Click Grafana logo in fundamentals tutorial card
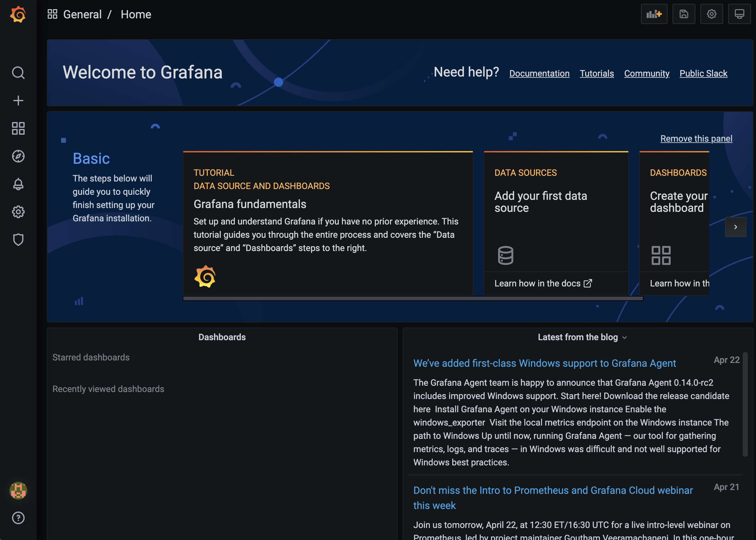This screenshot has width=756, height=540. [x=205, y=276]
